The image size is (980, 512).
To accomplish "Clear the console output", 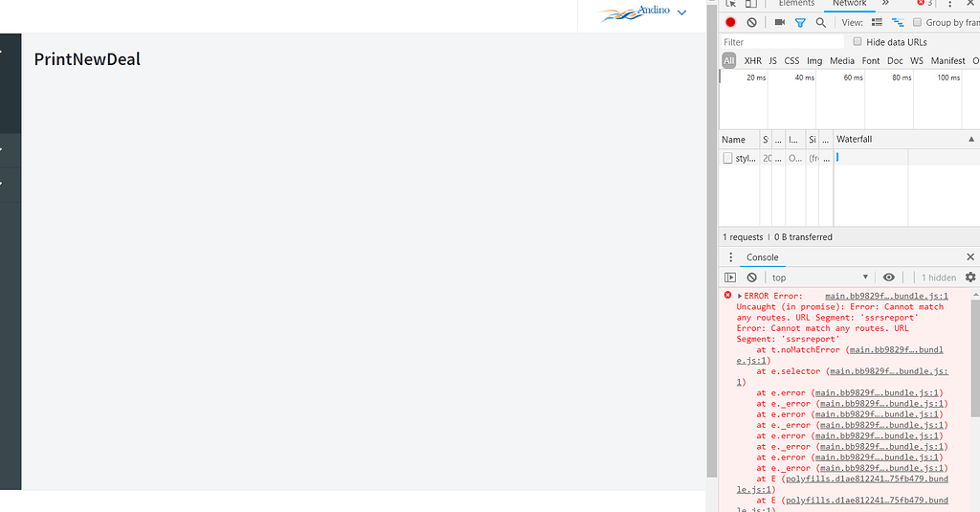I will coord(752,278).
